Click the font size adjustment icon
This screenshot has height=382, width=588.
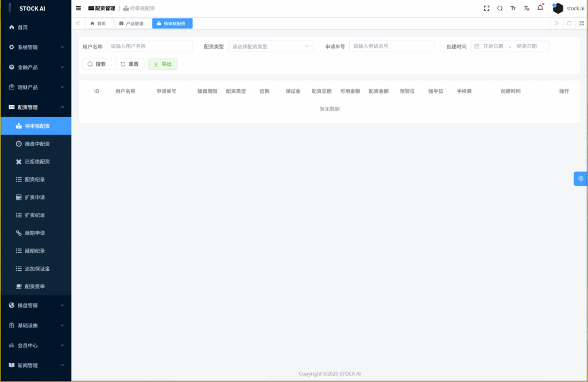pos(513,9)
